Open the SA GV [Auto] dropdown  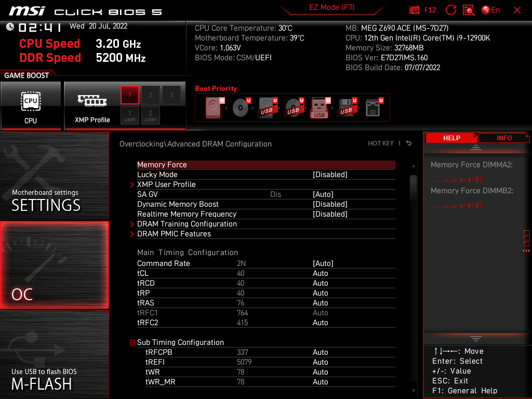point(323,194)
